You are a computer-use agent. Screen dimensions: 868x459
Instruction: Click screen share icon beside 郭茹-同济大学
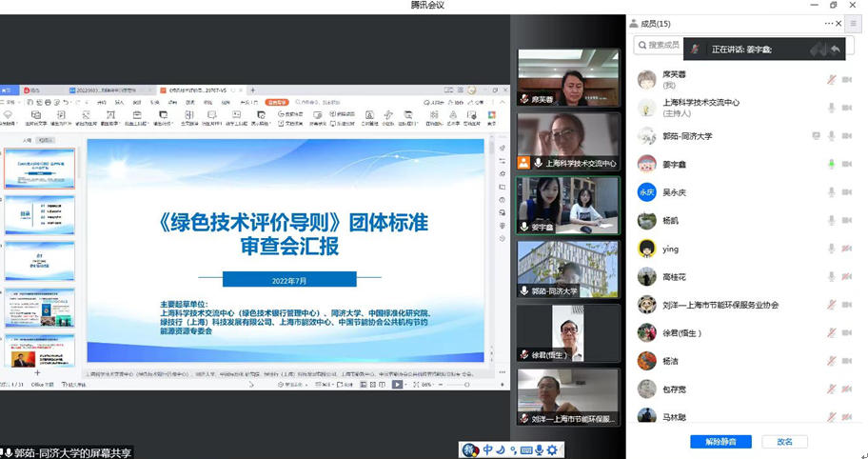816,136
